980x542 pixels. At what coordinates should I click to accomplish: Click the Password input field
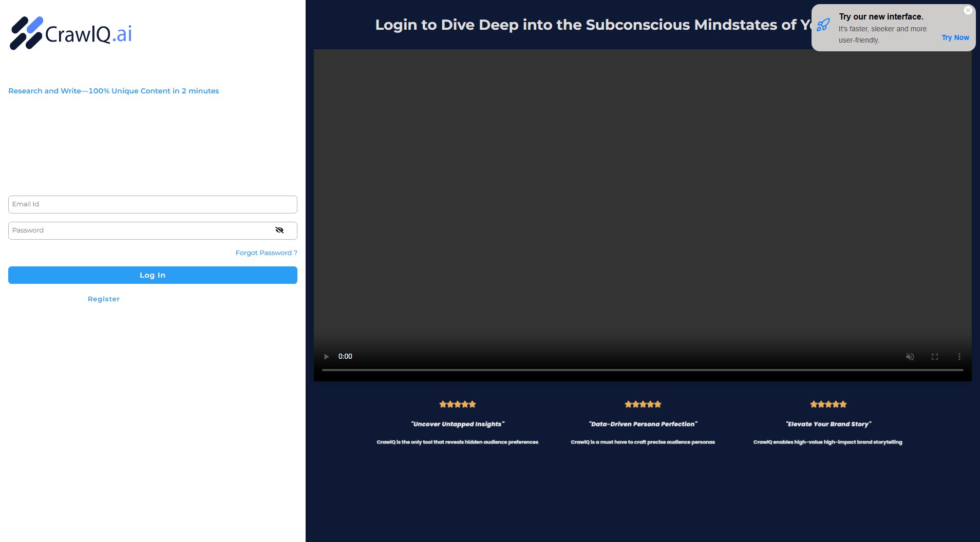click(x=139, y=230)
